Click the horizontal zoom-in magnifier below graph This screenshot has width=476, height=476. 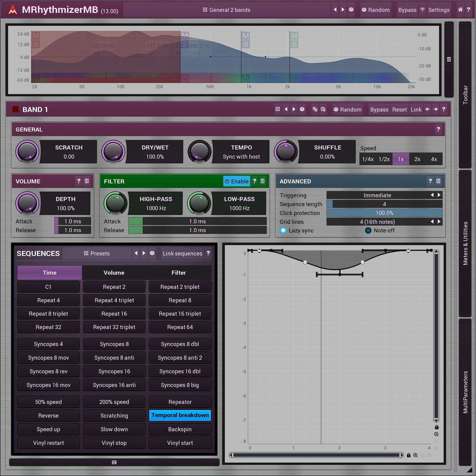point(415,455)
